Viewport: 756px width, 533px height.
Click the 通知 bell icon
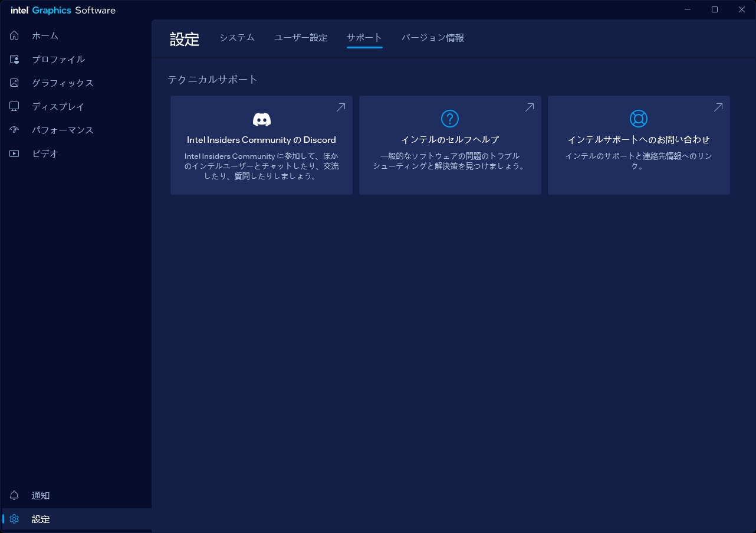[15, 495]
